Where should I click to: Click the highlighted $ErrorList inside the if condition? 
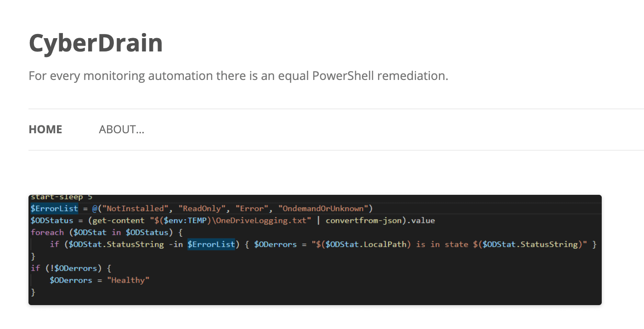point(211,244)
